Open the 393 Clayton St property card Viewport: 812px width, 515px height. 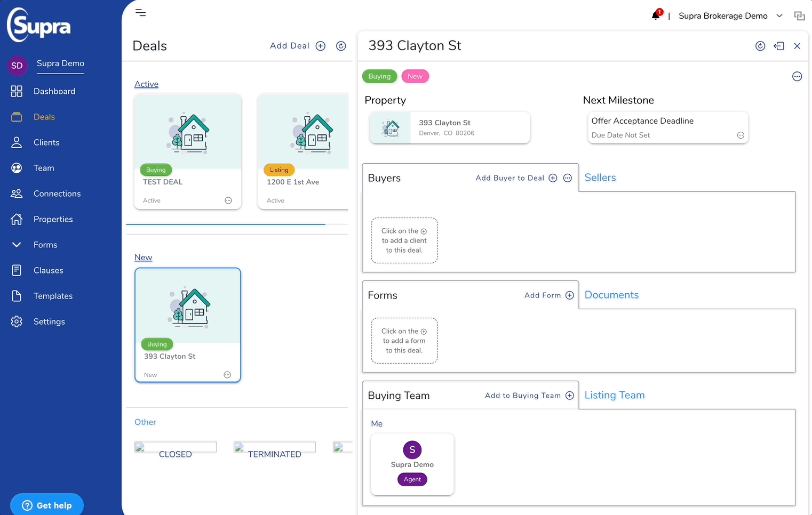pos(450,127)
